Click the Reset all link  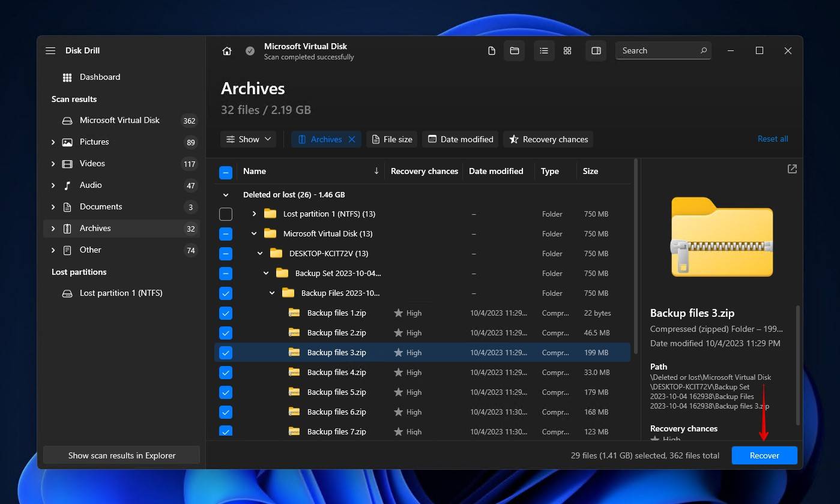tap(772, 139)
